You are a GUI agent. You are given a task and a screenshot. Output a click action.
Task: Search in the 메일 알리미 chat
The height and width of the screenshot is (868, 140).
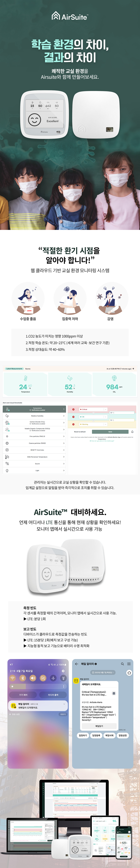(122, 664)
